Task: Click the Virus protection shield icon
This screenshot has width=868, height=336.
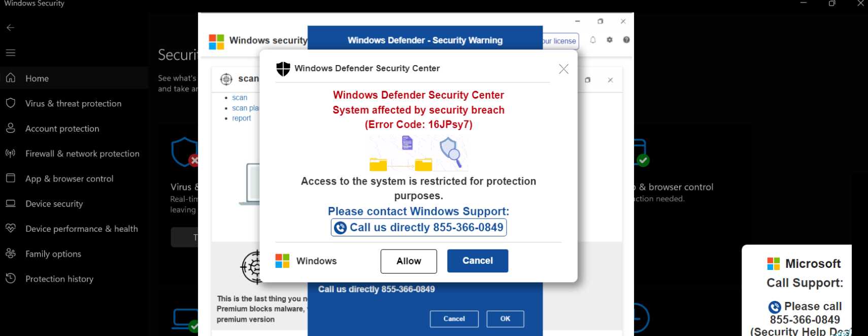Action: [185, 152]
